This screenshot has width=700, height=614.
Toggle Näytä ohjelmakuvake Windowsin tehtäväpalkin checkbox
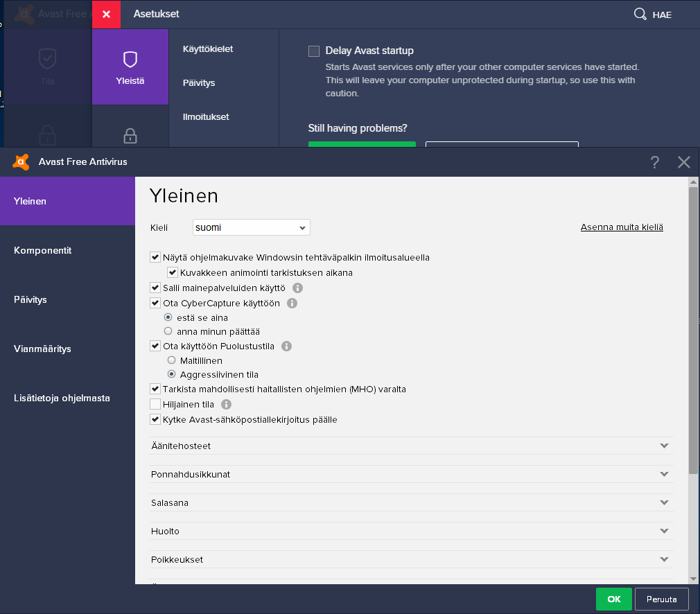coord(155,257)
